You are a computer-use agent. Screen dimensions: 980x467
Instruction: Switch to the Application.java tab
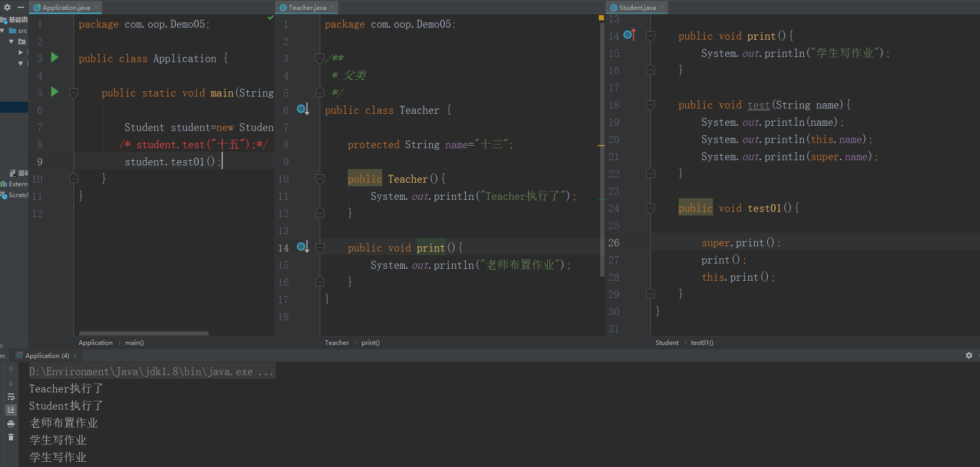65,7
